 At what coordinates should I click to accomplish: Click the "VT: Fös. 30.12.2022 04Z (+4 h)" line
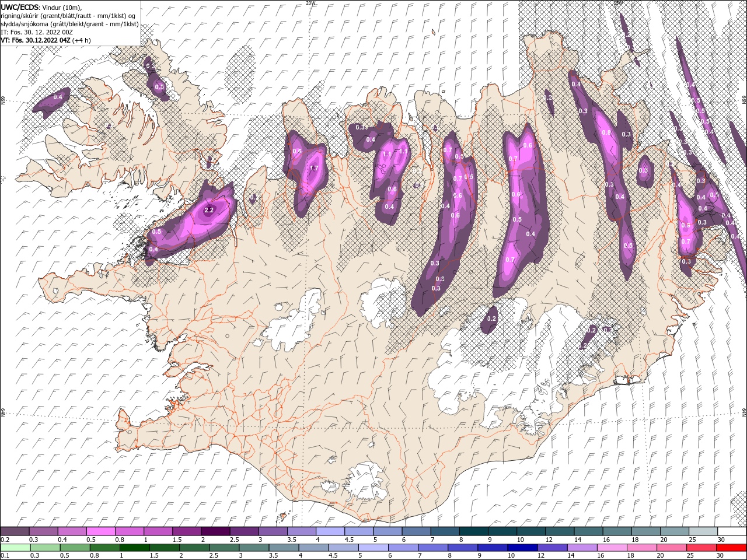pyautogui.click(x=47, y=40)
